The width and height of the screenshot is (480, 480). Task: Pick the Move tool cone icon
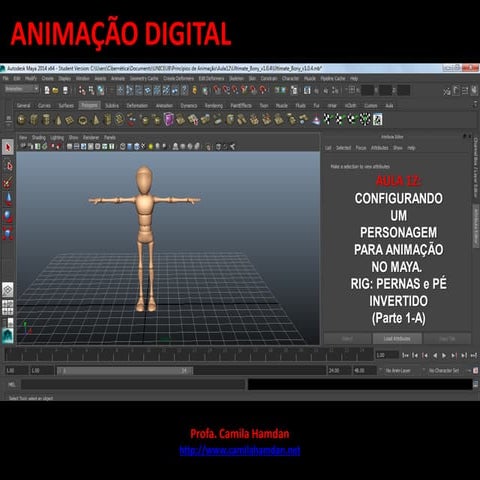pos(8,199)
